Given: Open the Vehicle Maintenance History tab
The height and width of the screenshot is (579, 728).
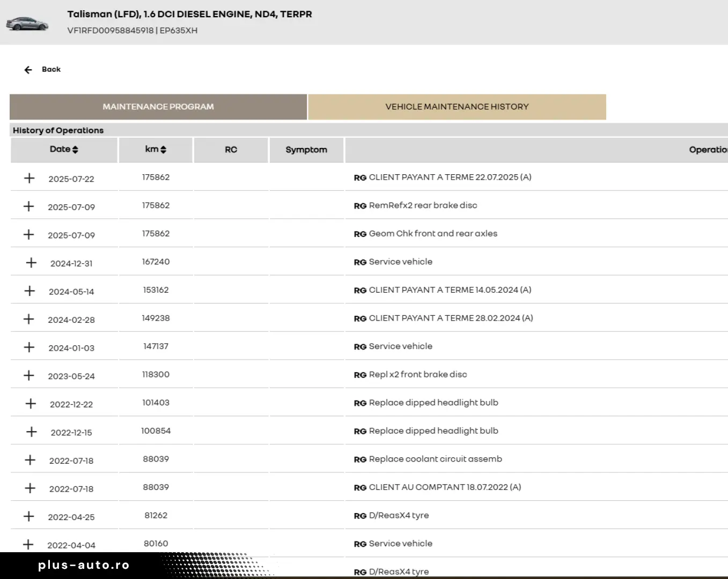Looking at the screenshot, I should pyautogui.click(x=457, y=107).
